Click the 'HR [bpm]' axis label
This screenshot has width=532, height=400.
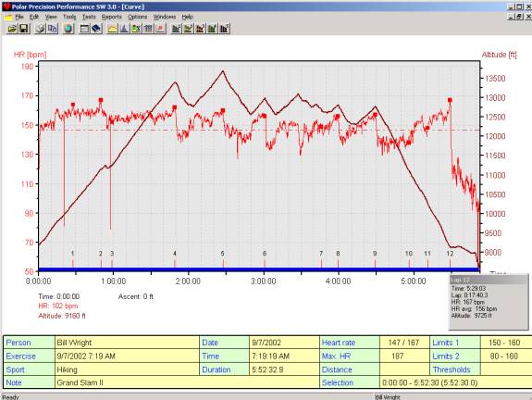coord(31,55)
